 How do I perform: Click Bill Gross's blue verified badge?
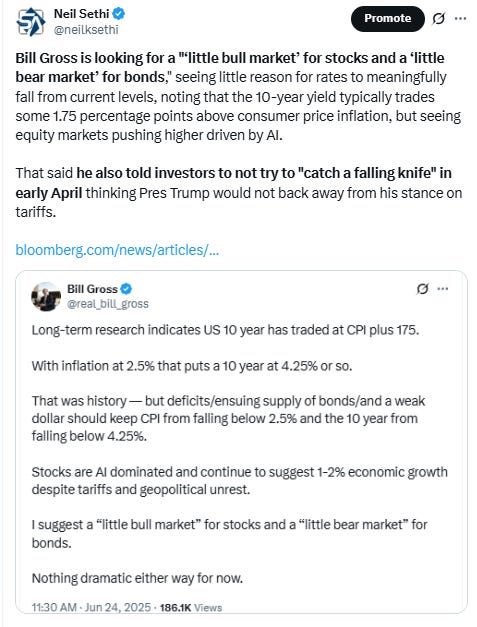[126, 289]
